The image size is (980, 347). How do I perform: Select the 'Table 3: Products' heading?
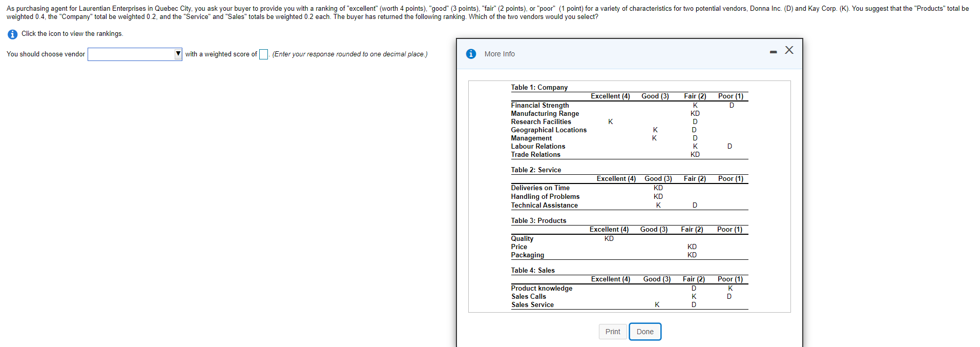click(538, 221)
